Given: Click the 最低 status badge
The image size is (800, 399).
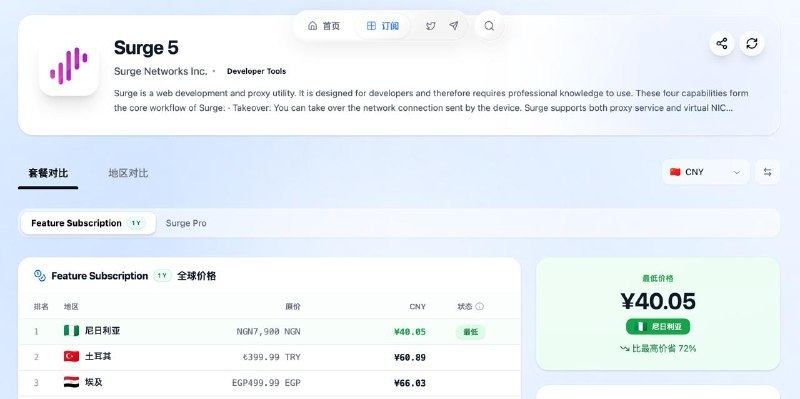Looking at the screenshot, I should [x=470, y=332].
